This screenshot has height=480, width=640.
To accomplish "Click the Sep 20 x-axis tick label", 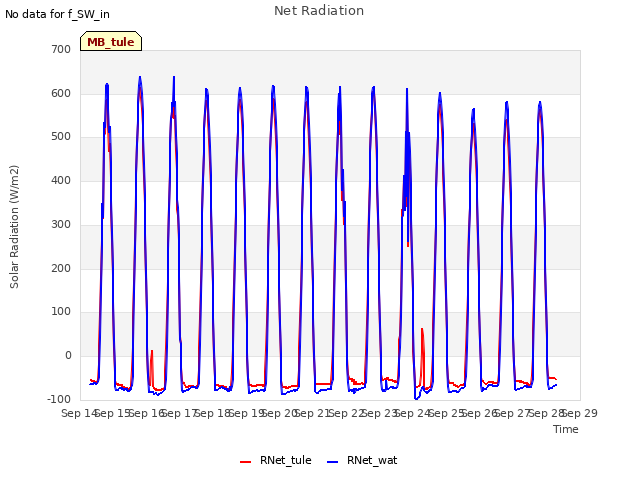I will (280, 413).
